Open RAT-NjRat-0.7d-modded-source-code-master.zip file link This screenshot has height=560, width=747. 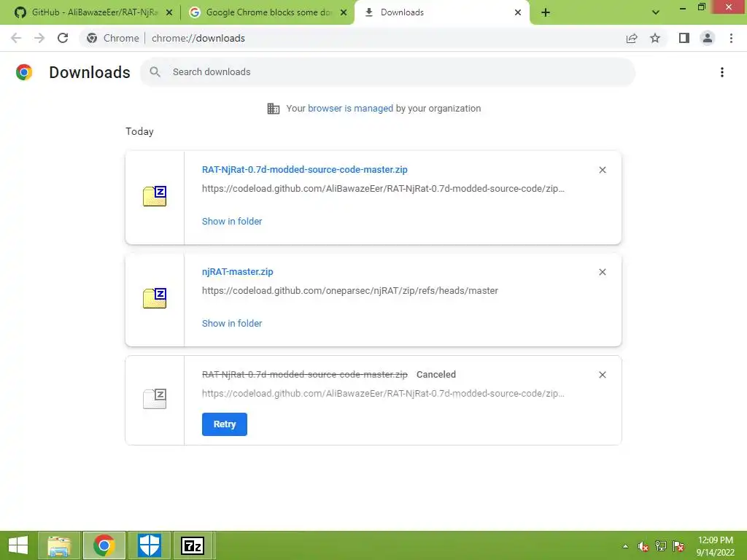tap(304, 169)
